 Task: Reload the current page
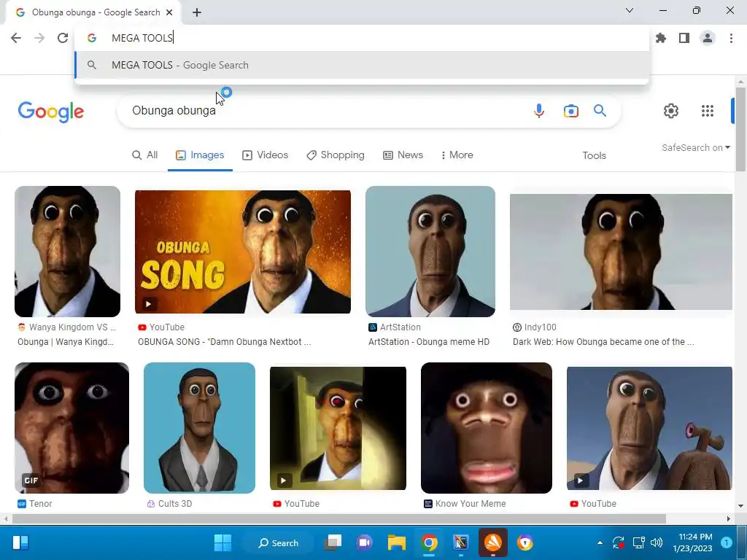(x=63, y=38)
